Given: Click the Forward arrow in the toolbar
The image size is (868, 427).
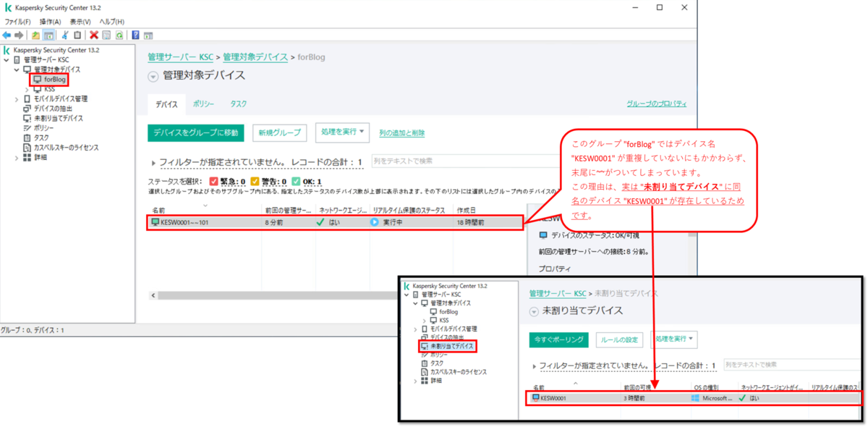Looking at the screenshot, I should click(19, 35).
